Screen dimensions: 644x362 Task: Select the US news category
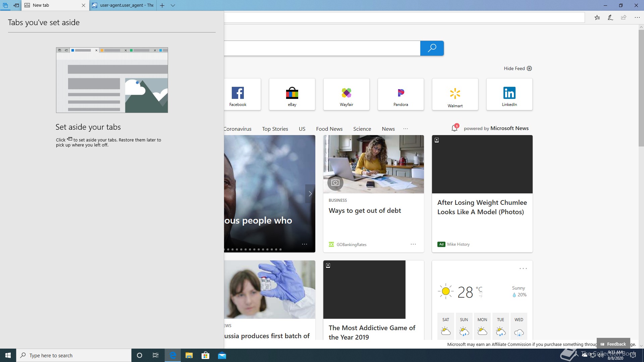tap(302, 129)
